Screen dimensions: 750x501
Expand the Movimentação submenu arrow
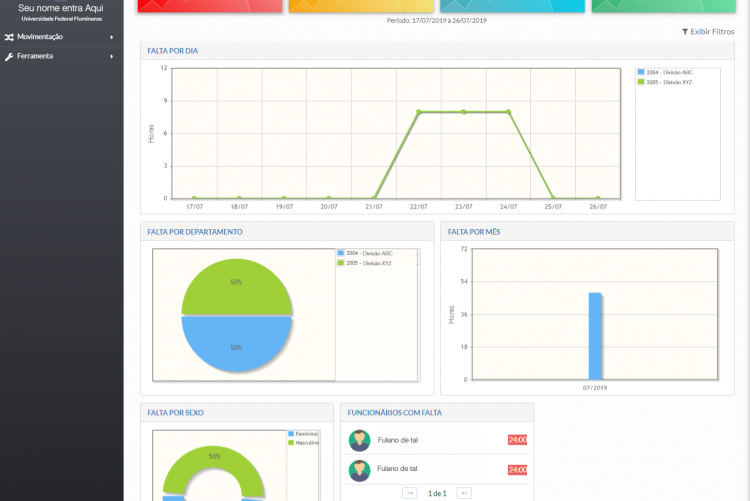point(111,37)
